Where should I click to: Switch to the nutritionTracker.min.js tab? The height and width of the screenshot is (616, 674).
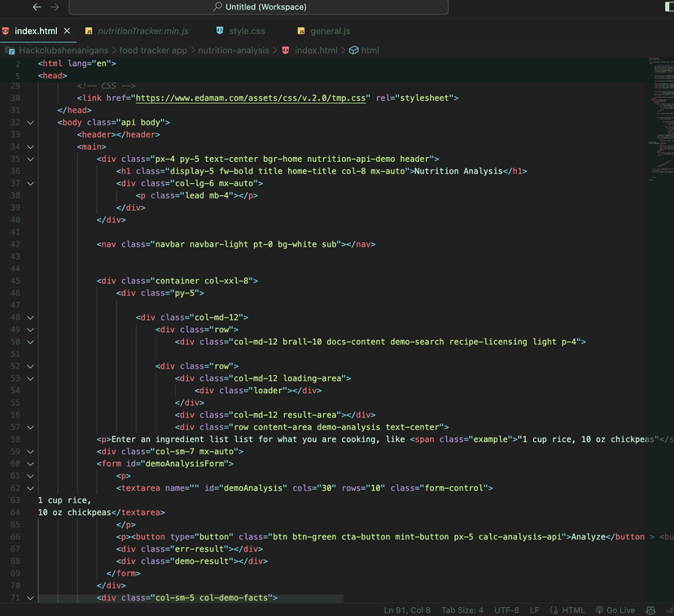point(142,32)
